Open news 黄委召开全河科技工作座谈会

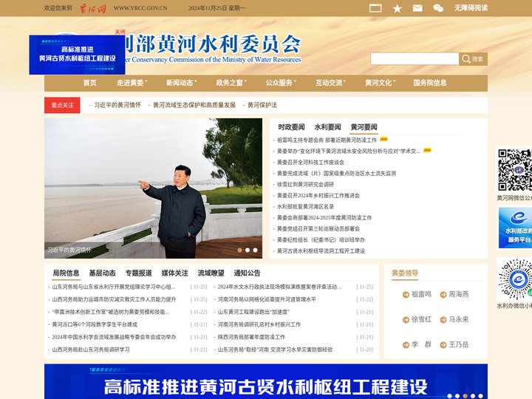pyautogui.click(x=310, y=162)
